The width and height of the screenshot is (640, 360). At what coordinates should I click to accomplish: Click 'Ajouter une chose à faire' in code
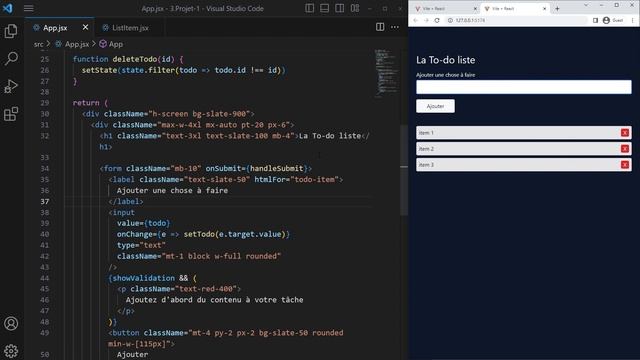click(x=172, y=190)
